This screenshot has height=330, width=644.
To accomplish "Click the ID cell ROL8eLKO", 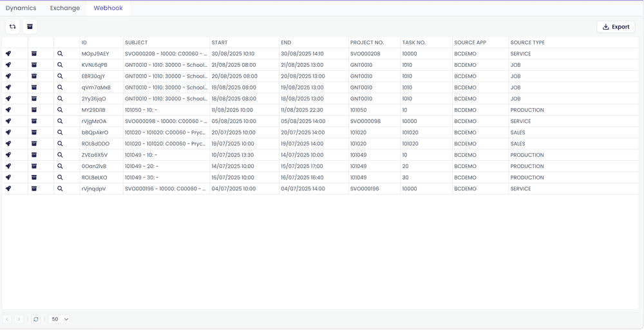I will 95,178.
